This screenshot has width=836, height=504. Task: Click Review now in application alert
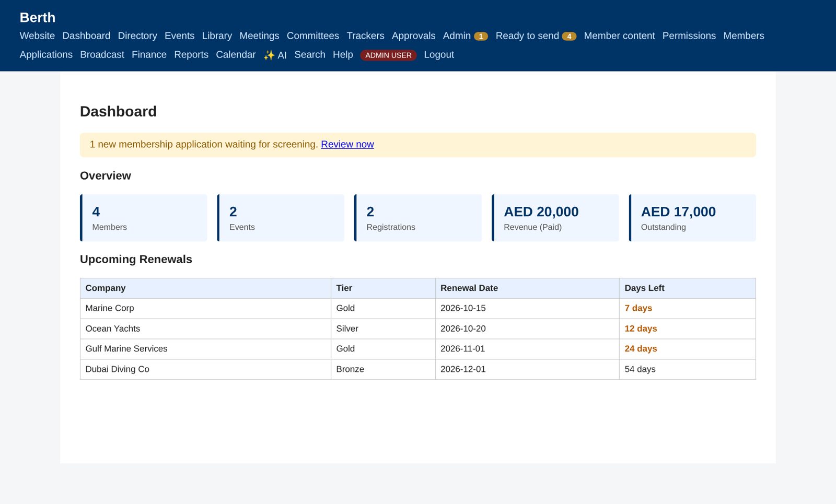[x=347, y=144]
